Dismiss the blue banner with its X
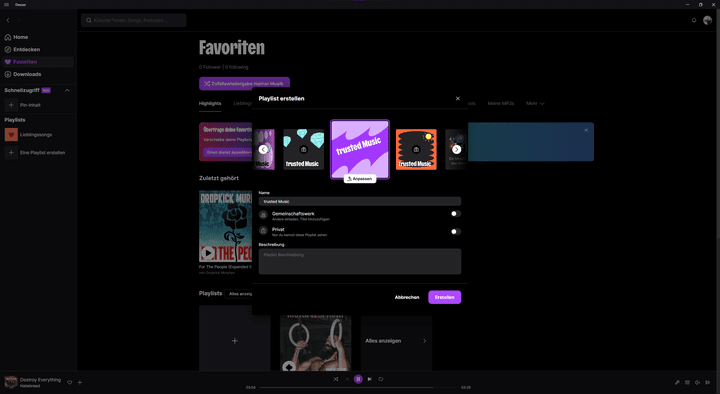Image resolution: width=720 pixels, height=394 pixels. (586, 130)
